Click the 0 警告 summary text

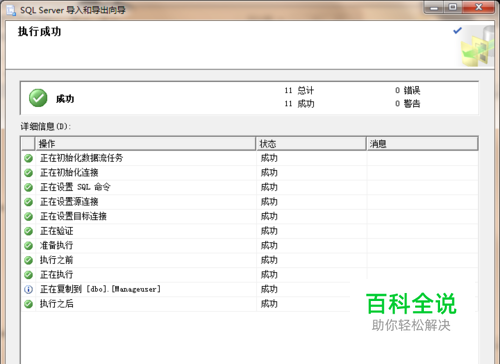point(407,104)
